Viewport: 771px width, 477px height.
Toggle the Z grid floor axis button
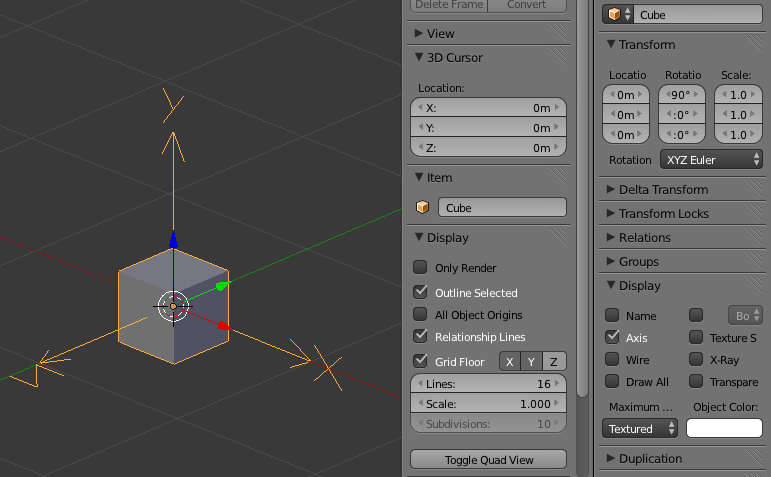click(x=554, y=362)
